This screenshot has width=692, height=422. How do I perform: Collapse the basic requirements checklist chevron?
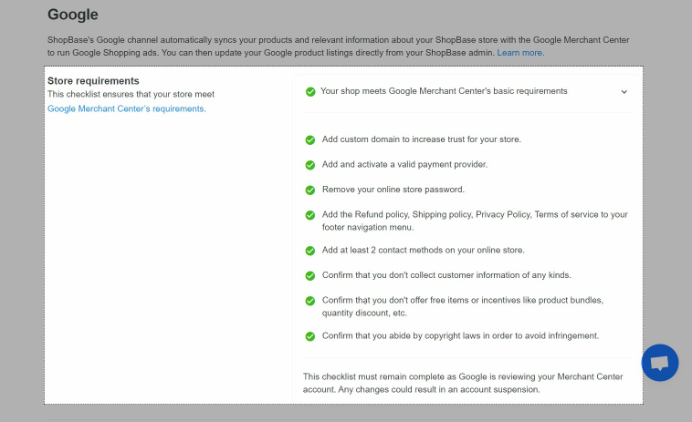(624, 92)
